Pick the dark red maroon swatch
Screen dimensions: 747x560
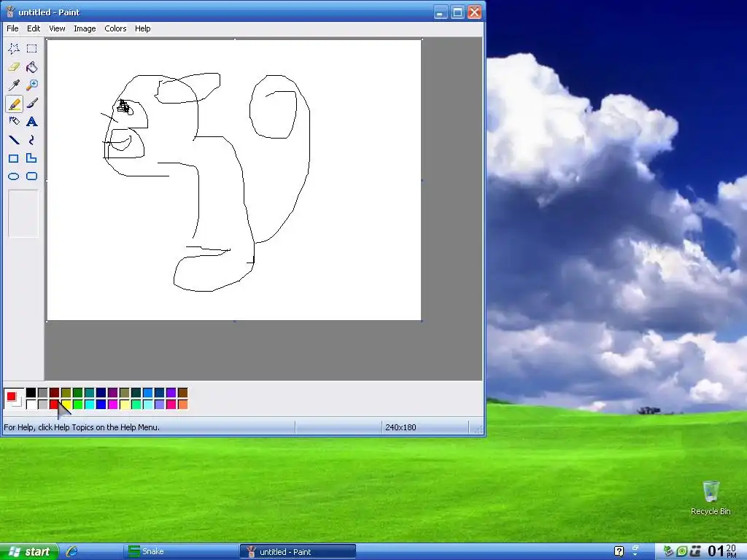pyautogui.click(x=54, y=393)
